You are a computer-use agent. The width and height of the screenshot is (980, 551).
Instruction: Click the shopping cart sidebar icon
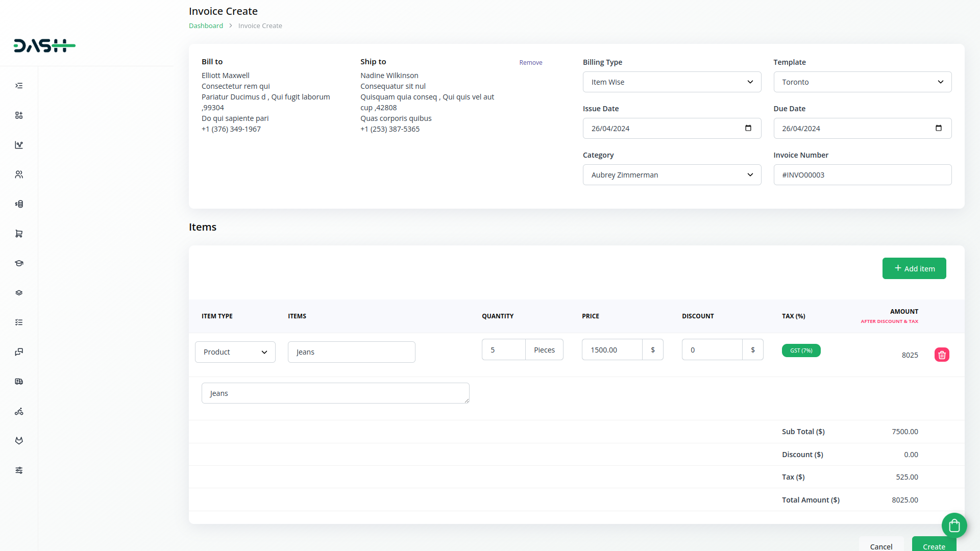tap(19, 234)
